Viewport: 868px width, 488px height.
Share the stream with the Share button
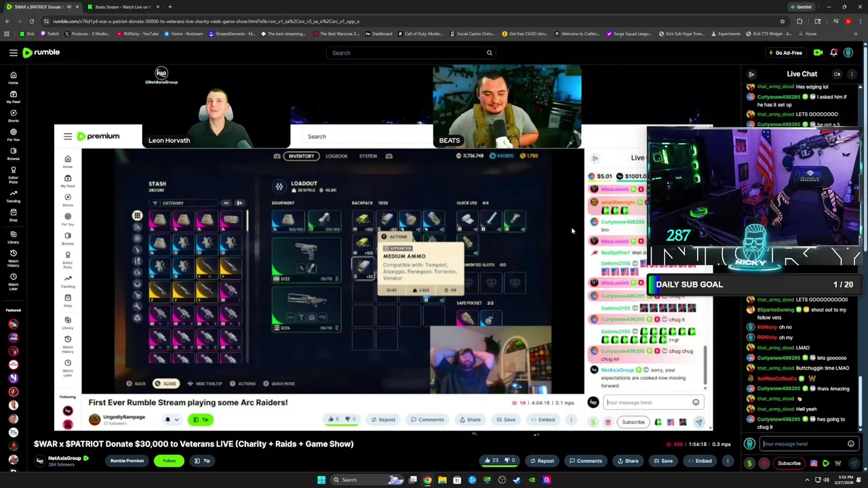pyautogui.click(x=627, y=461)
